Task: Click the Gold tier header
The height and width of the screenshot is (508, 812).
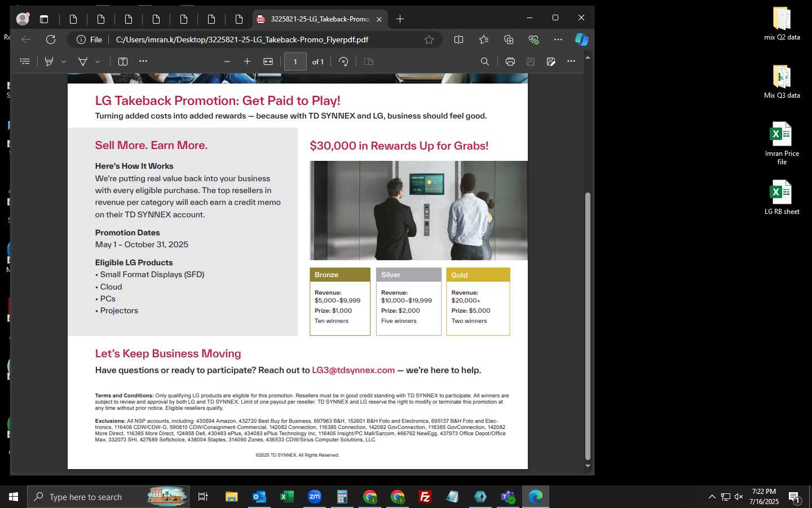Action: tap(478, 275)
